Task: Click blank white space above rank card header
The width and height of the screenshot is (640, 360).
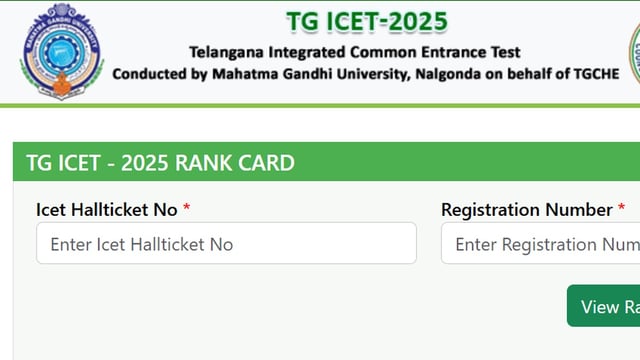Action: click(320, 125)
